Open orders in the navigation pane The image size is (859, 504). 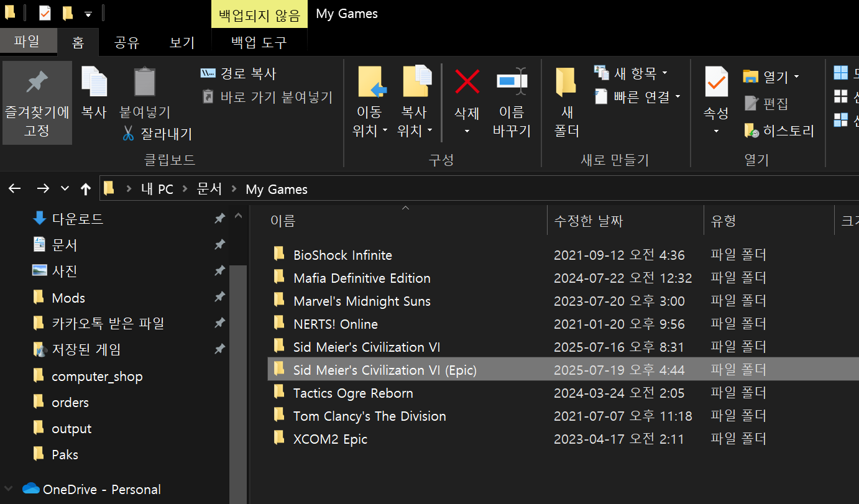coord(70,402)
